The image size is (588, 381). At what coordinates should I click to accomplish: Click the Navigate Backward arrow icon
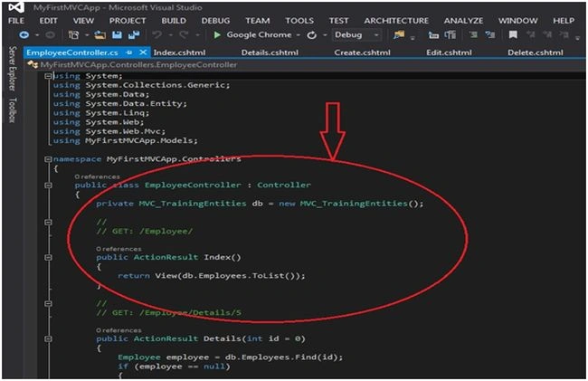[x=24, y=35]
